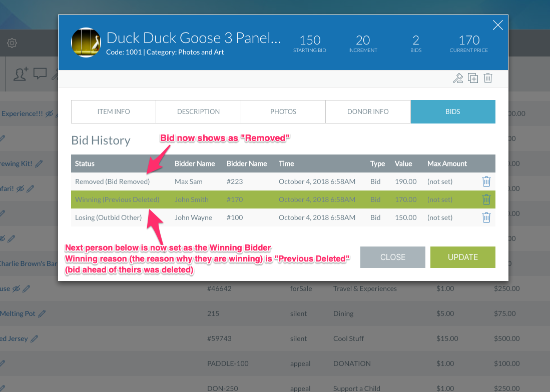Go to the Donor Info tab
Image resolution: width=550 pixels, height=392 pixels.
(x=368, y=111)
